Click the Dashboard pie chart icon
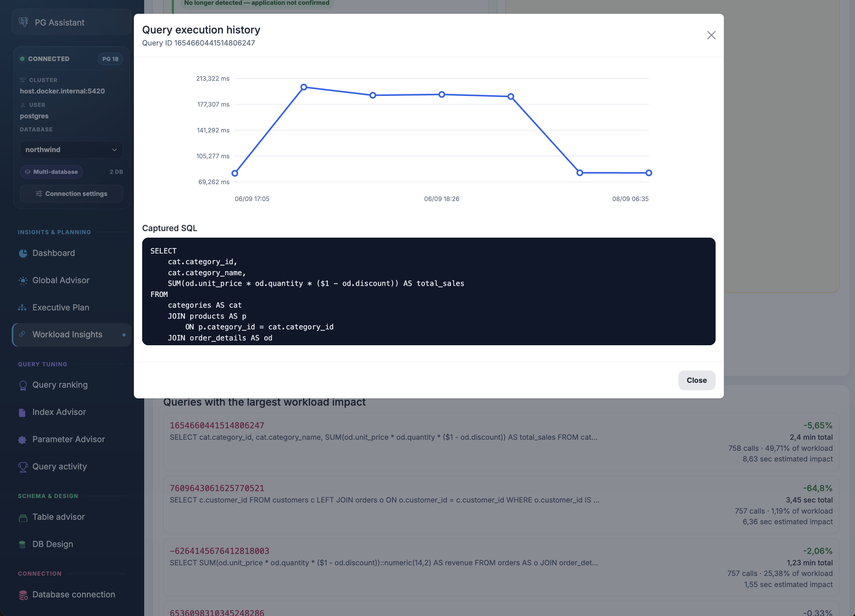Image resolution: width=855 pixels, height=616 pixels. pyautogui.click(x=23, y=253)
